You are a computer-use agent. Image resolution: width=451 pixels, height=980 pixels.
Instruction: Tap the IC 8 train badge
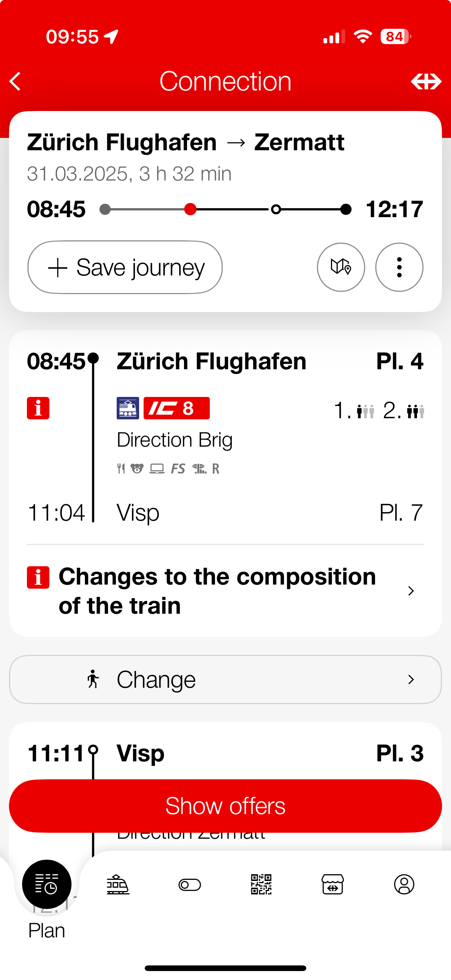[x=176, y=408]
